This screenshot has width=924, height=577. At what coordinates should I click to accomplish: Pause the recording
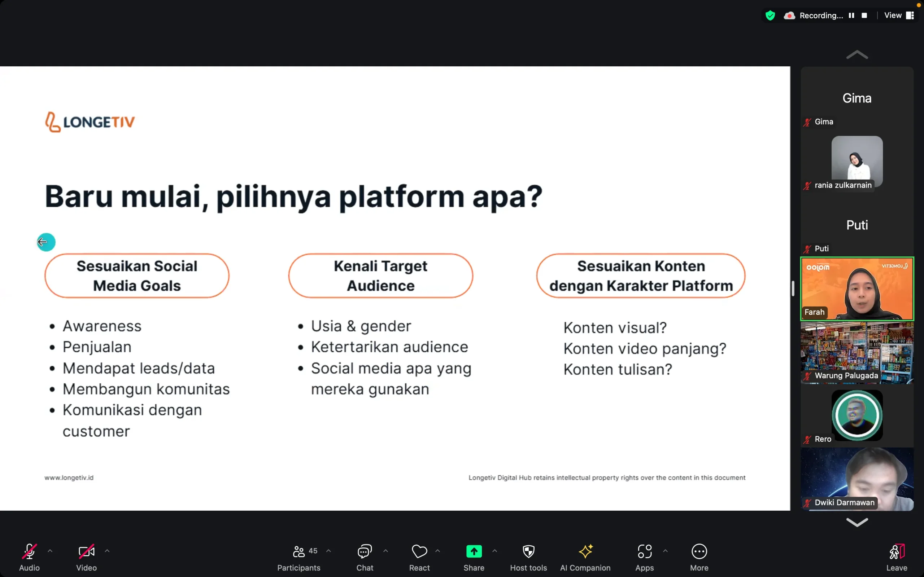click(x=851, y=15)
